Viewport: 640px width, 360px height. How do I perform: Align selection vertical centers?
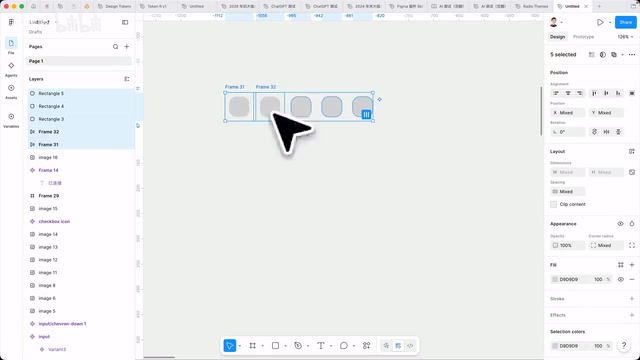pos(606,93)
